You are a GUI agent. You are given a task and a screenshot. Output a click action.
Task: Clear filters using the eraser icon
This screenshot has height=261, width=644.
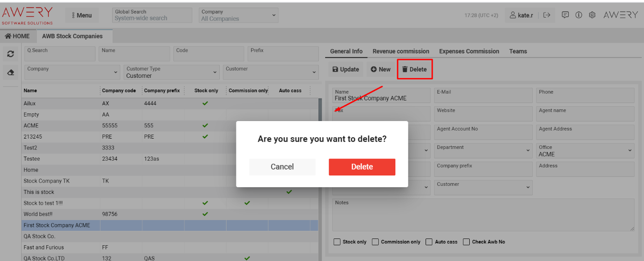tap(10, 72)
